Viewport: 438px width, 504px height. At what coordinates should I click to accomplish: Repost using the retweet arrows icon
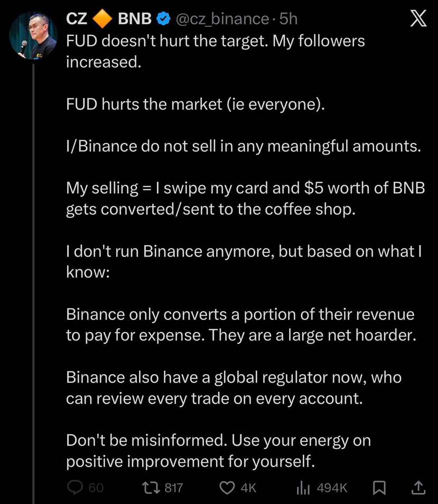[152, 488]
